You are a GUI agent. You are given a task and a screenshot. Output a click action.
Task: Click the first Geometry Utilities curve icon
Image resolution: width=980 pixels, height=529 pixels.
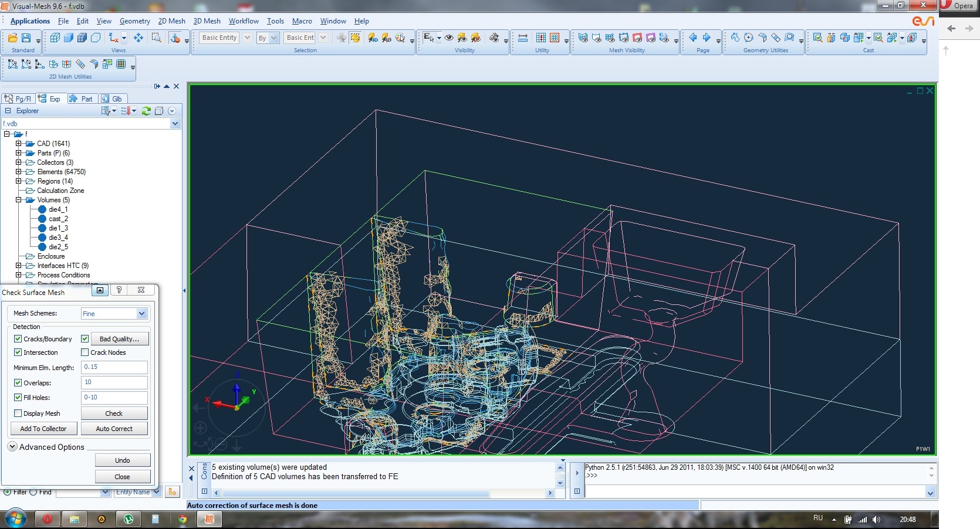point(735,38)
